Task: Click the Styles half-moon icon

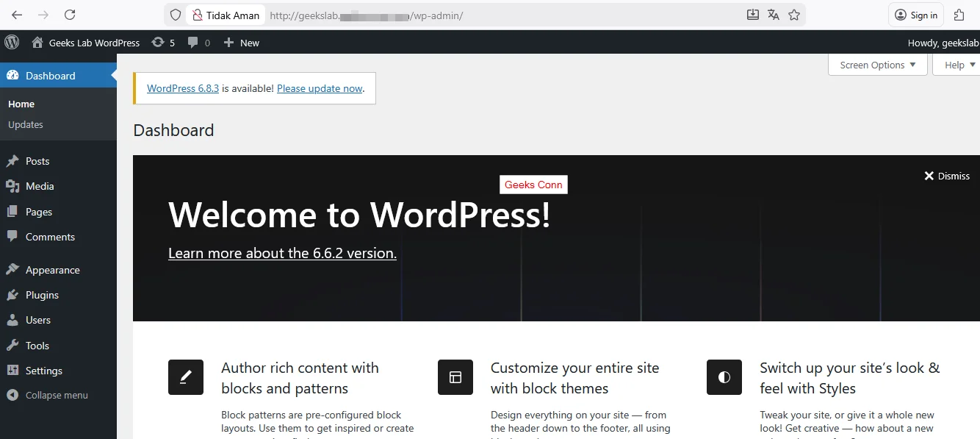Action: [x=724, y=377]
